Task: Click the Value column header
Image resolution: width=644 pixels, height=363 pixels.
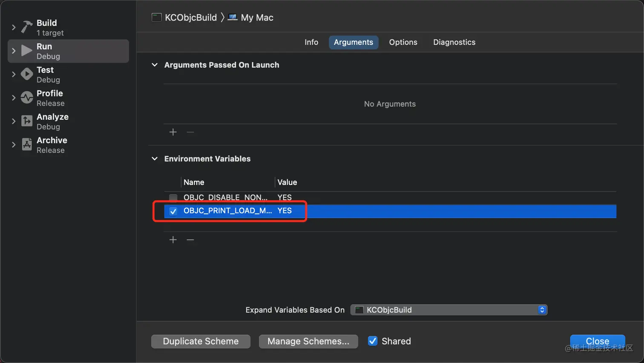Action: 287,182
